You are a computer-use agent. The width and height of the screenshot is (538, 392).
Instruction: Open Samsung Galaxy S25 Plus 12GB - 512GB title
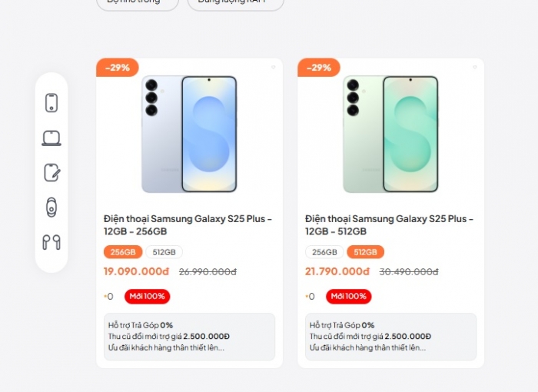[389, 224]
